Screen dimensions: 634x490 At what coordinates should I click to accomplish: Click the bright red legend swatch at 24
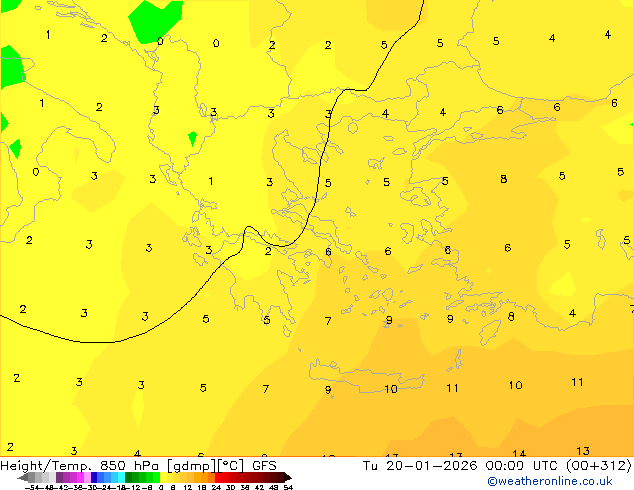(218, 477)
